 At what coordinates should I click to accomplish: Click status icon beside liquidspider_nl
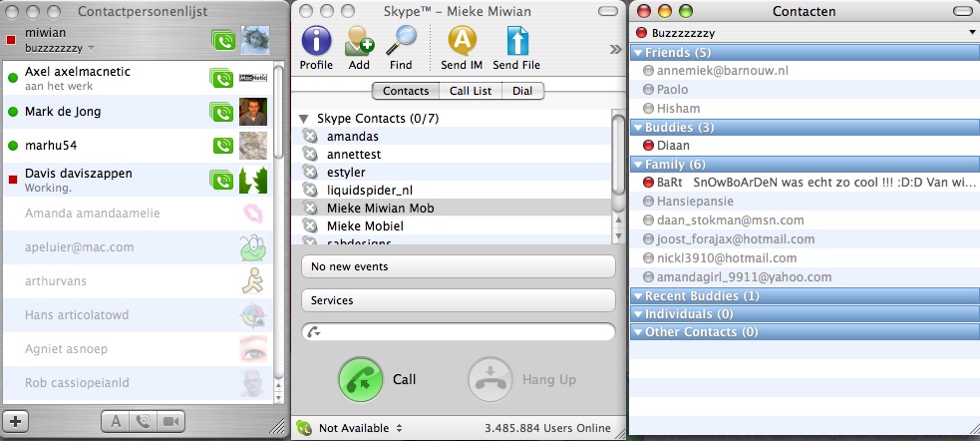point(309,190)
